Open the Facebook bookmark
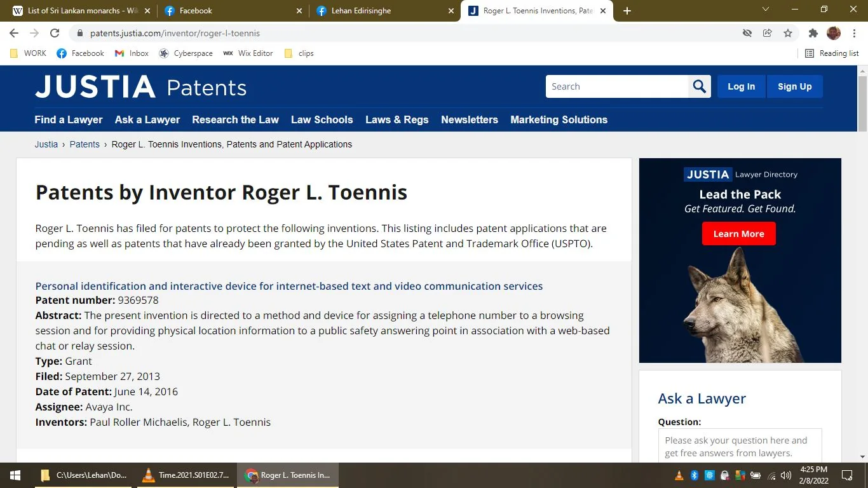Image resolution: width=868 pixels, height=488 pixels. point(80,53)
